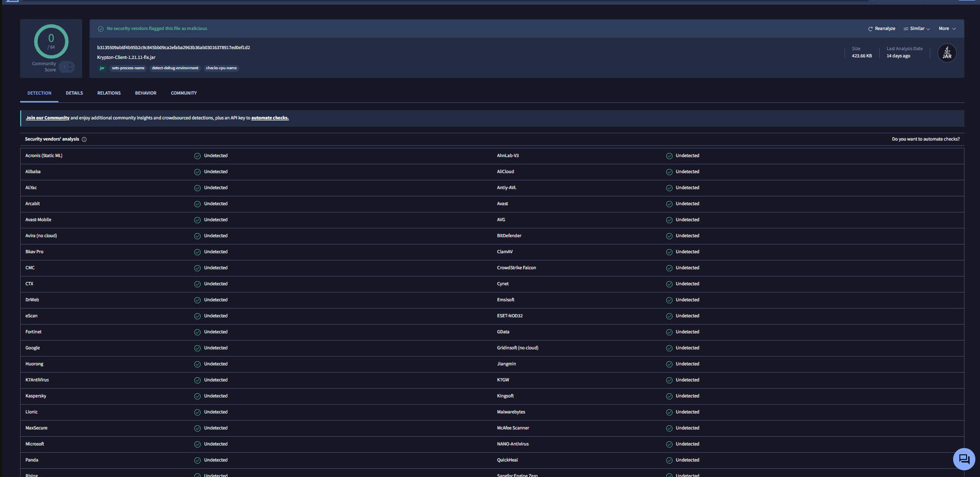Image resolution: width=980 pixels, height=477 pixels.
Task: Click the Gridinsoft (no cloud) vendor name
Action: pos(517,348)
